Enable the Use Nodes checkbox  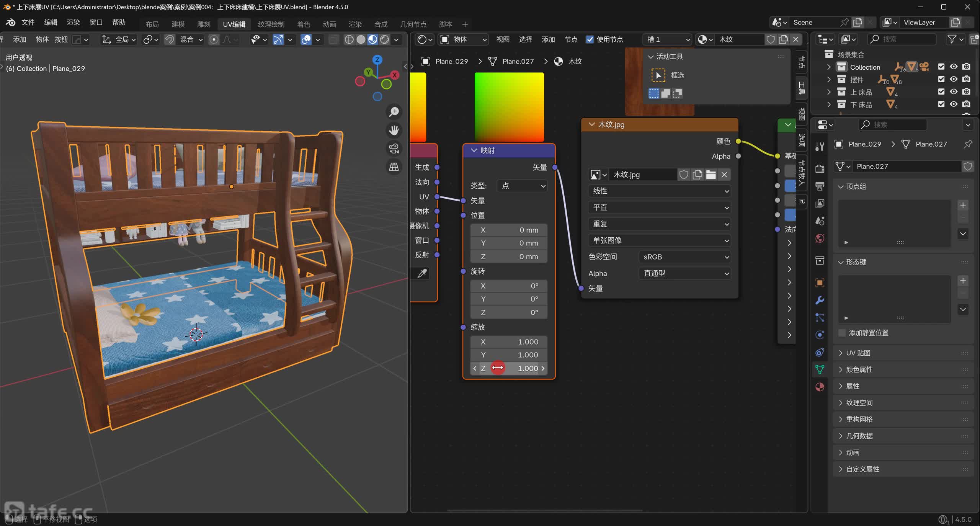590,39
